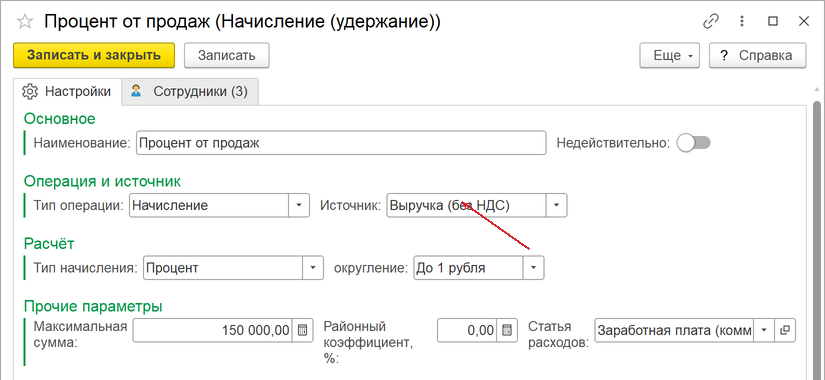Add this form to favorites with star icon

point(25,22)
